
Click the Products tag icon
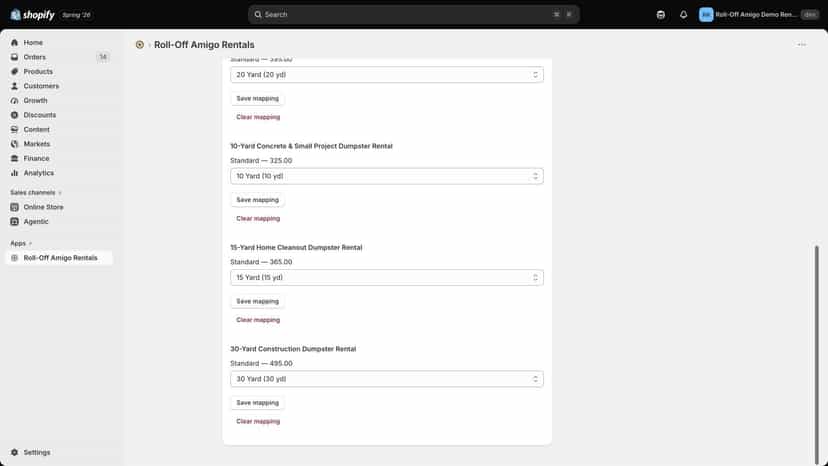[x=14, y=71]
